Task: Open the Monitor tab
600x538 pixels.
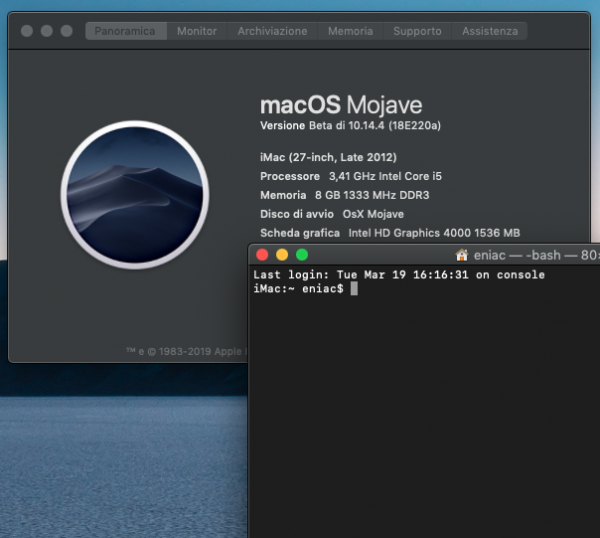Action: (197, 31)
